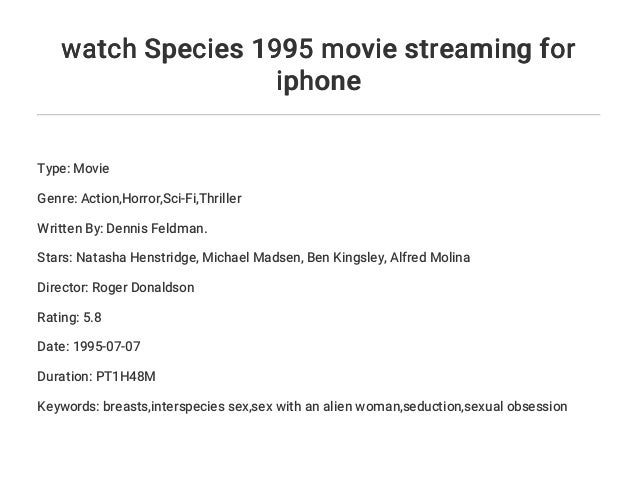This screenshot has height=479, width=638.
Task: Click the Keywords label
Action: 68,407
